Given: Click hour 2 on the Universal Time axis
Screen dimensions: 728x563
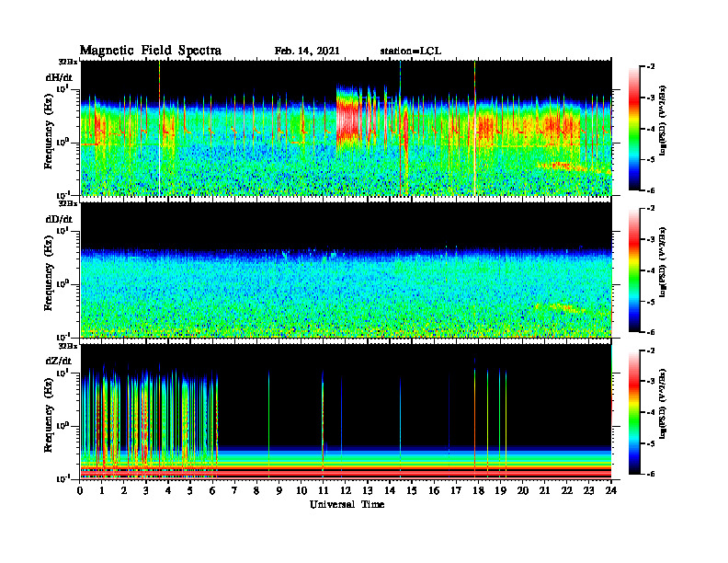Looking at the screenshot, I should [124, 490].
